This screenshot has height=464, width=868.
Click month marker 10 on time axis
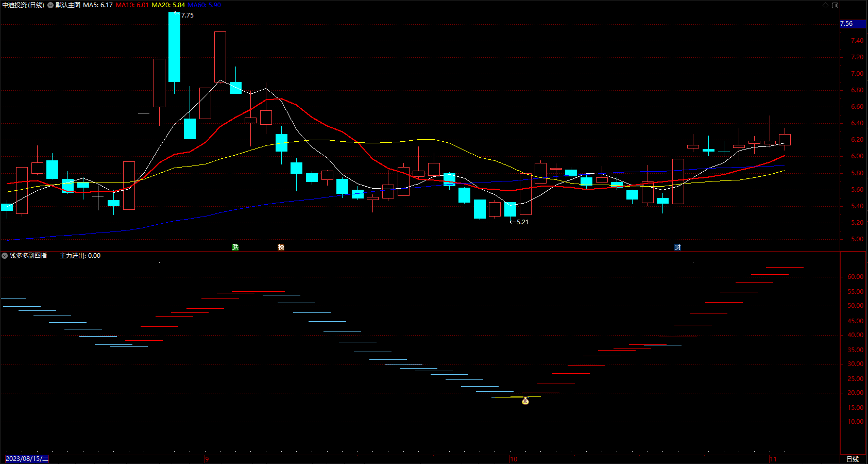(514, 459)
